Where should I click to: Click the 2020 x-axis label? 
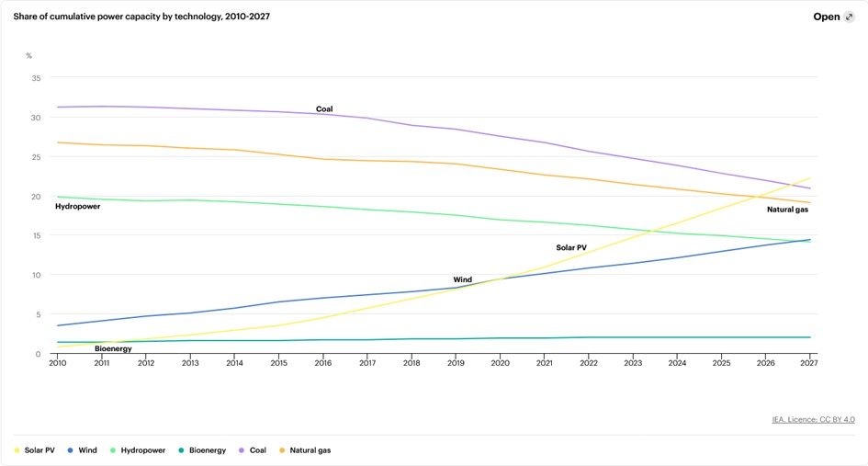pos(500,363)
